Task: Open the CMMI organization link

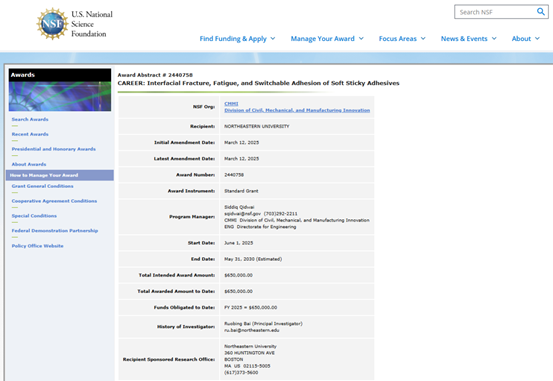Action: point(231,103)
